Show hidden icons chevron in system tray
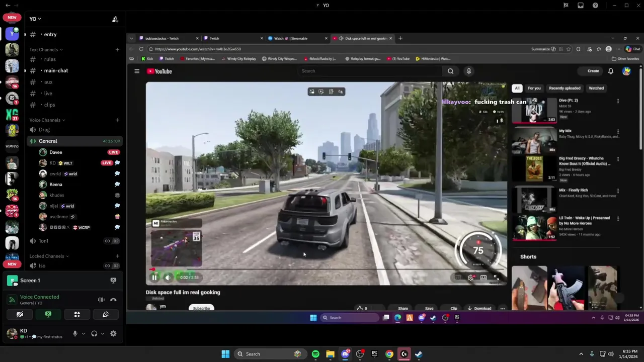Image resolution: width=644 pixels, height=362 pixels. click(x=581, y=354)
